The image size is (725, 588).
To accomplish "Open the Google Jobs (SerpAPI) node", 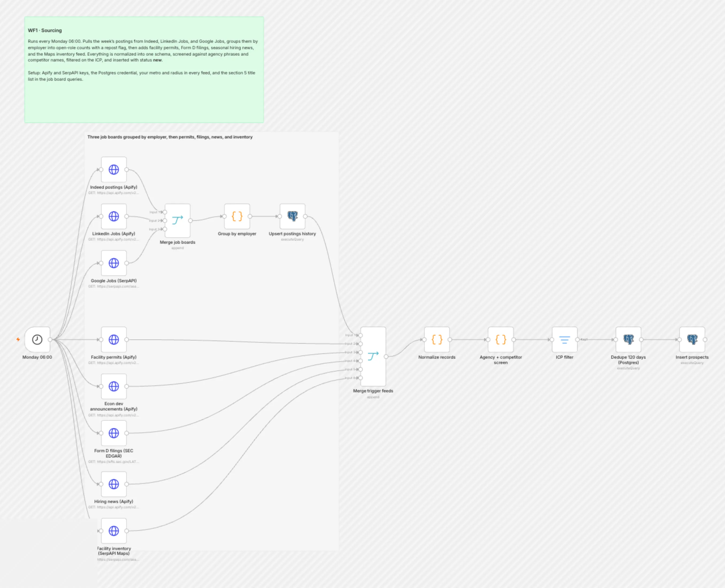I will pos(114,263).
